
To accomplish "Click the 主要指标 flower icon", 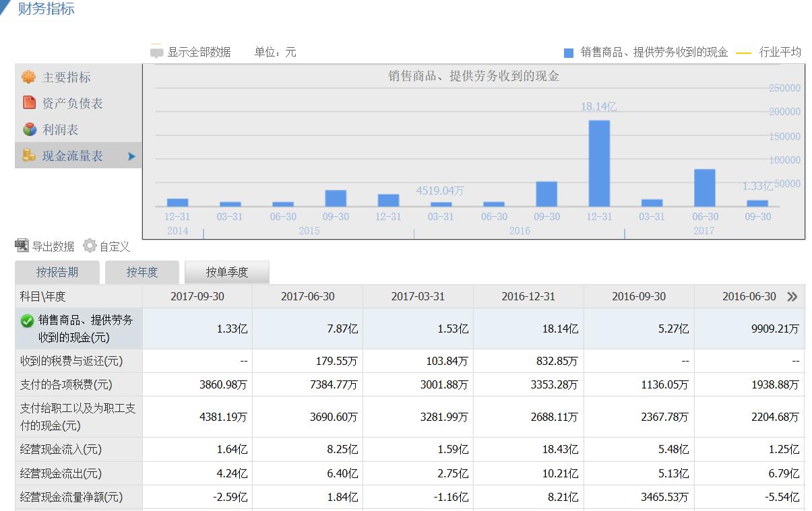I will 28,77.
